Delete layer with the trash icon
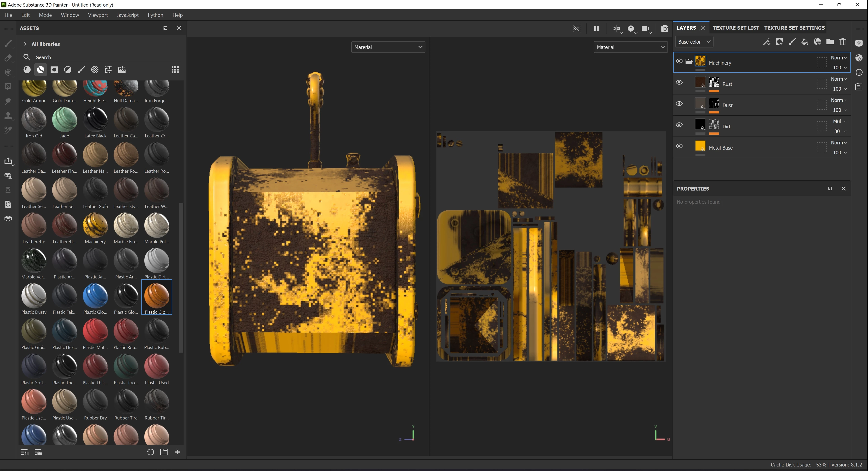Screen dimensions: 868x471 coord(843,42)
